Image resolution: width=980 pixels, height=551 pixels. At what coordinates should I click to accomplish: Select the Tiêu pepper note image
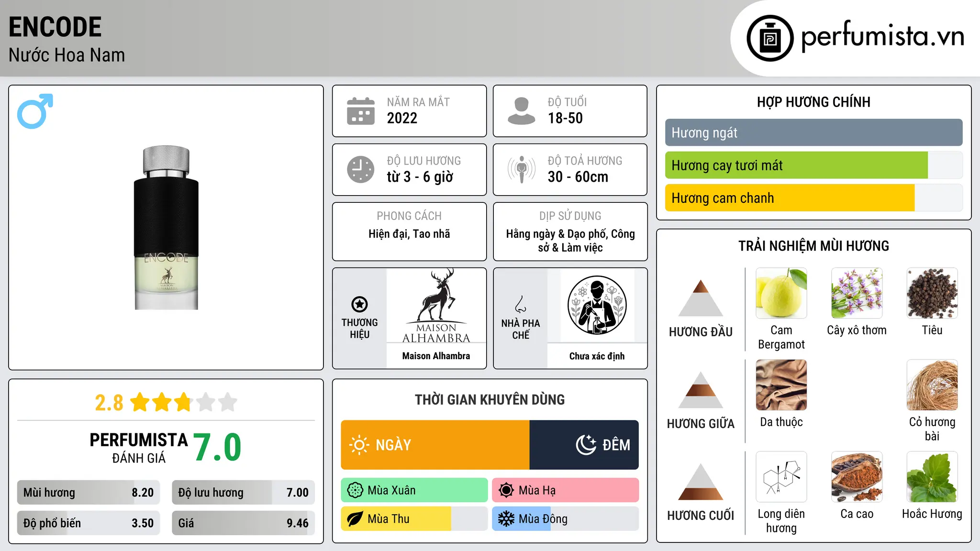[932, 293]
